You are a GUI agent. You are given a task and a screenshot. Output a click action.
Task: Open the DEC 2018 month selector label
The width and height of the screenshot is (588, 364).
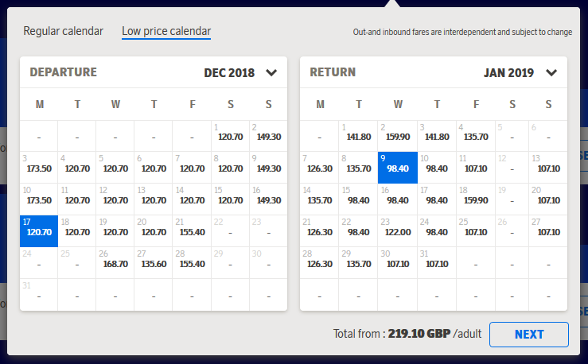click(x=229, y=72)
